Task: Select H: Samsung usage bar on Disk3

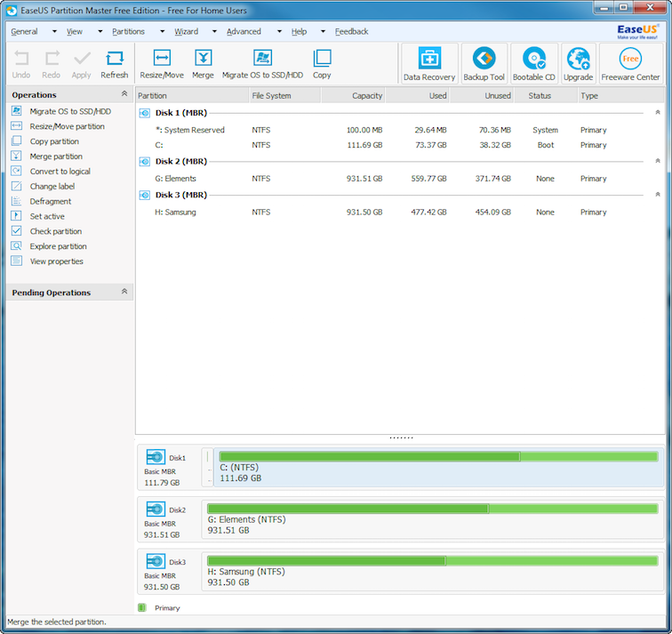Action: point(433,561)
